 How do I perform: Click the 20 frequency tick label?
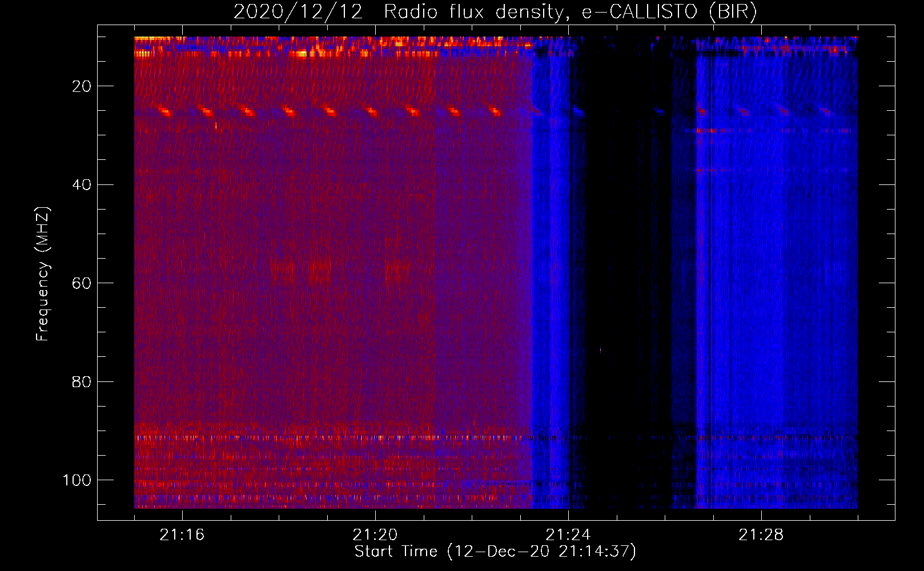[x=82, y=86]
